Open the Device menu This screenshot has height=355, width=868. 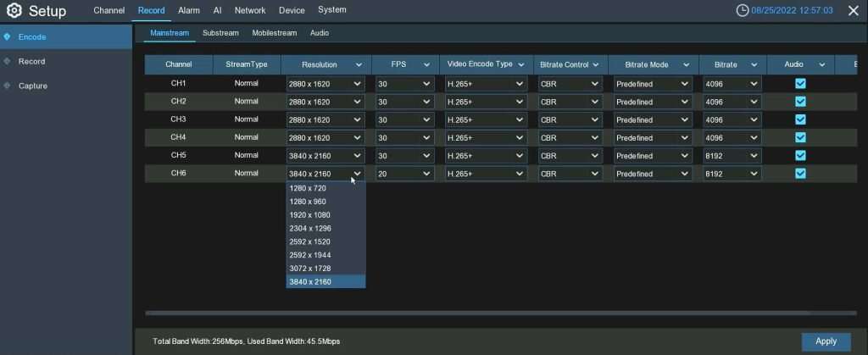(x=292, y=10)
